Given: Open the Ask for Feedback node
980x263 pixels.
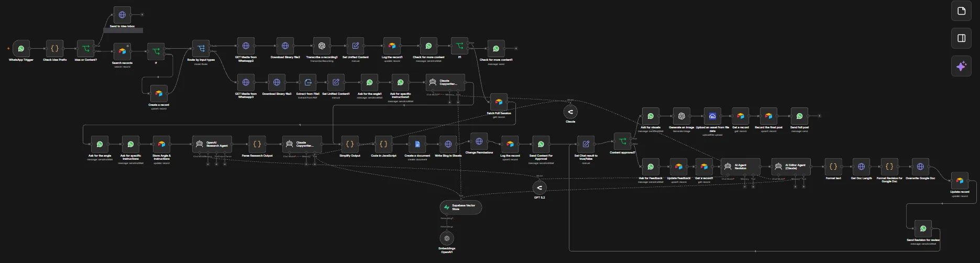Looking at the screenshot, I should (651, 167).
